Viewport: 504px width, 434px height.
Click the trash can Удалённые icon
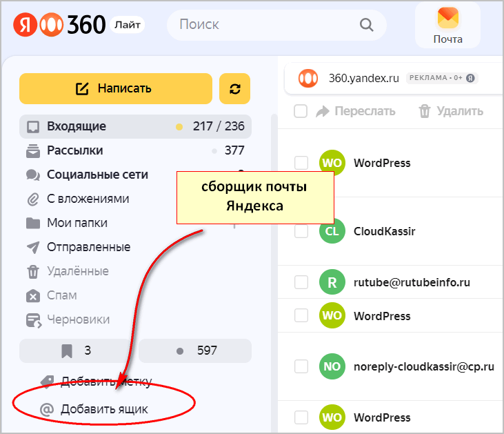pos(33,272)
